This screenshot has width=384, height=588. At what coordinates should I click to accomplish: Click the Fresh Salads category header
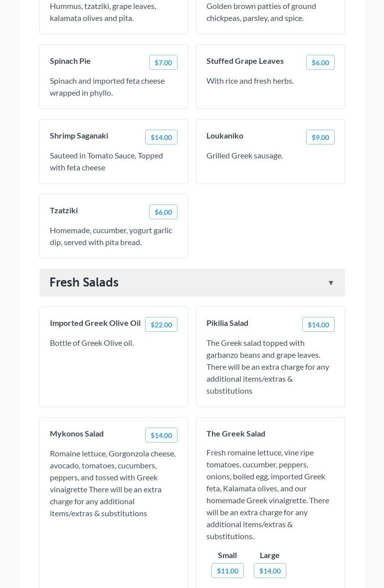click(x=84, y=283)
